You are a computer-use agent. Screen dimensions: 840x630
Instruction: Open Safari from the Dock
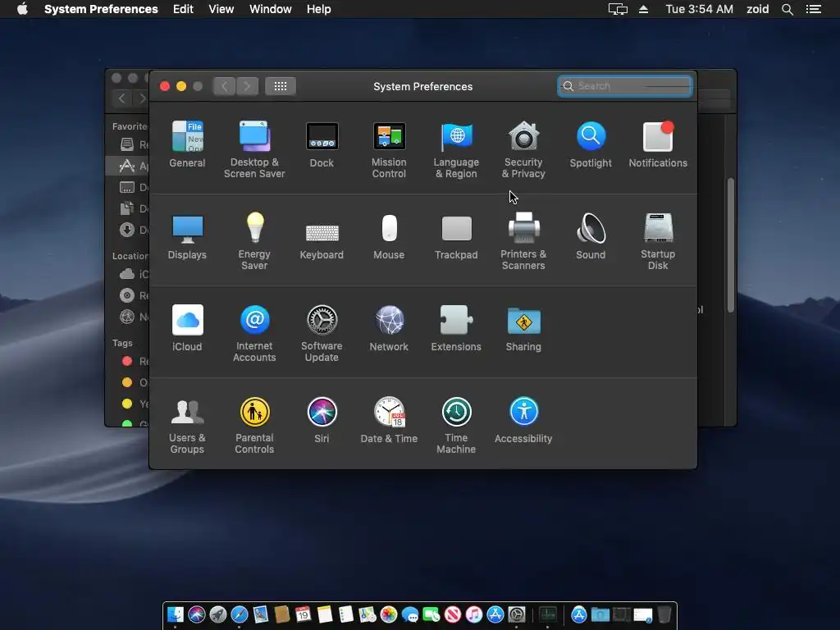click(240, 614)
